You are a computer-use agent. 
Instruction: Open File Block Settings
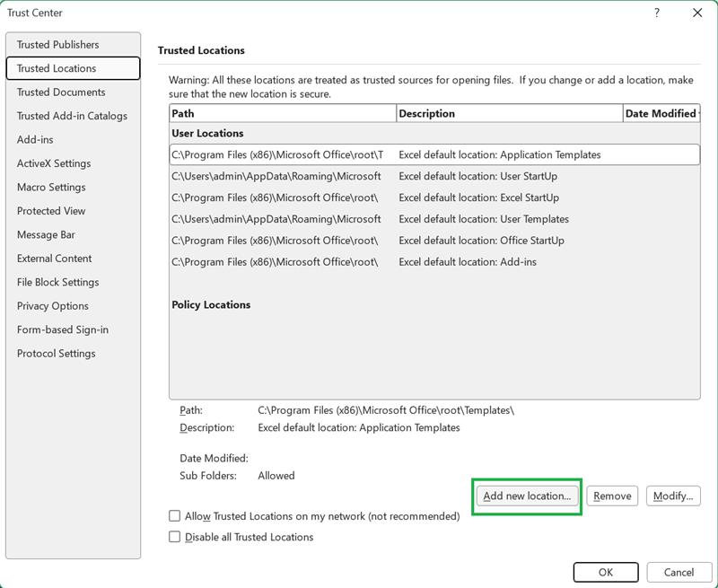(73, 283)
